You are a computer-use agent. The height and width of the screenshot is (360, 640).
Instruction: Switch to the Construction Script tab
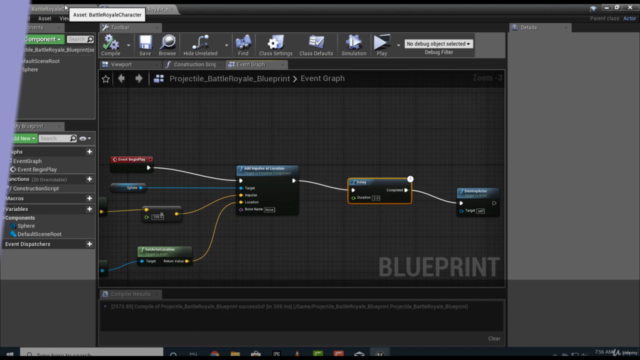tap(194, 64)
